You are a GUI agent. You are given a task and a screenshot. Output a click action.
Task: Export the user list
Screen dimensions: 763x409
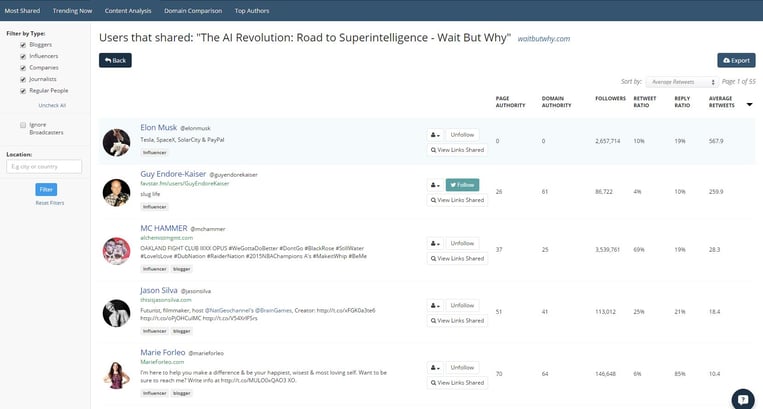click(x=736, y=60)
